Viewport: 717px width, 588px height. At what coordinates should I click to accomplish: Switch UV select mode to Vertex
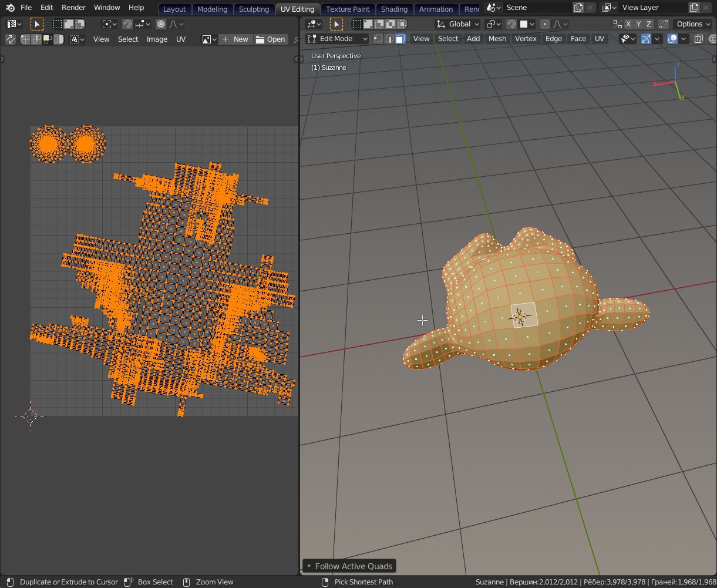pos(25,39)
